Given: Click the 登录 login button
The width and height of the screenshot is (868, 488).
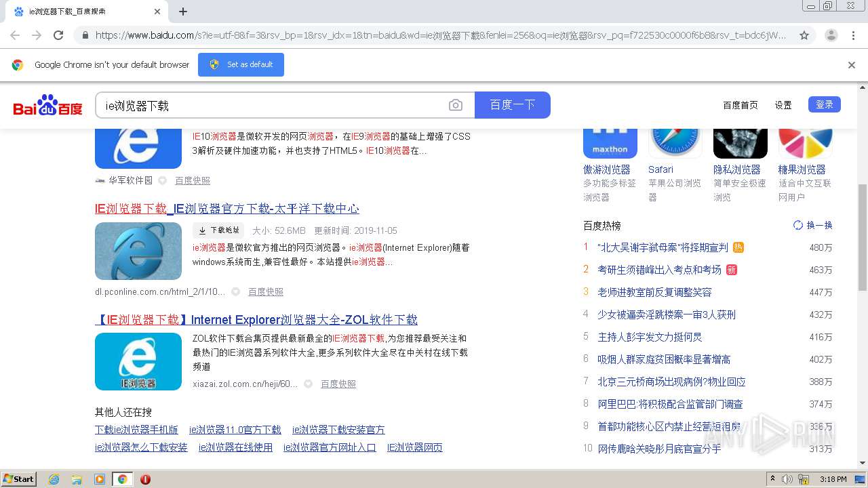Looking at the screenshot, I should [x=825, y=104].
